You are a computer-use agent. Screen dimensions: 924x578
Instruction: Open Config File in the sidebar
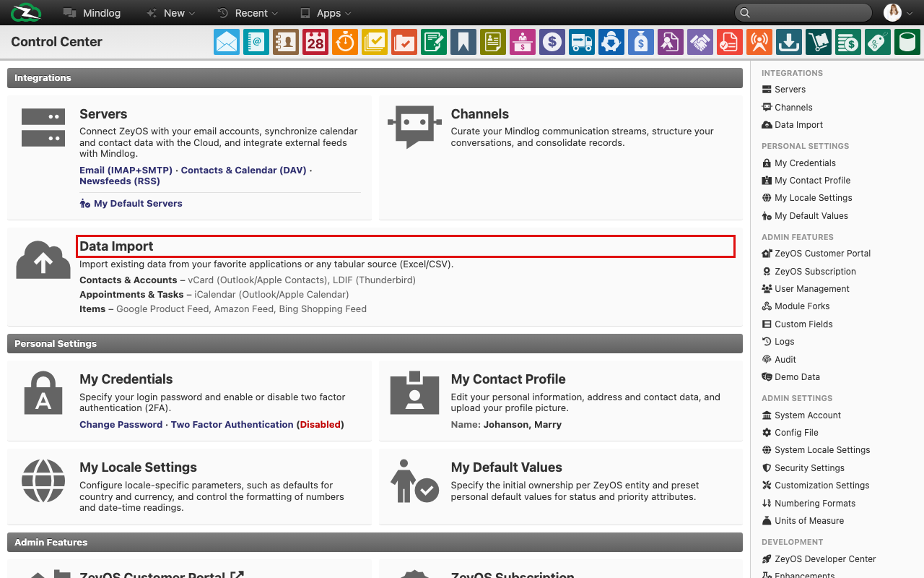click(x=790, y=433)
